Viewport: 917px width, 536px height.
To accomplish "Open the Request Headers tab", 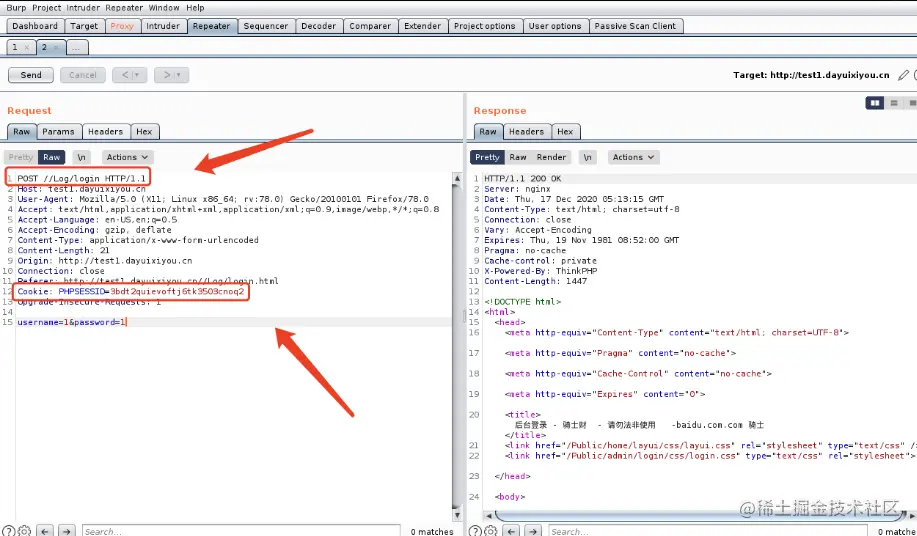I will click(x=105, y=132).
